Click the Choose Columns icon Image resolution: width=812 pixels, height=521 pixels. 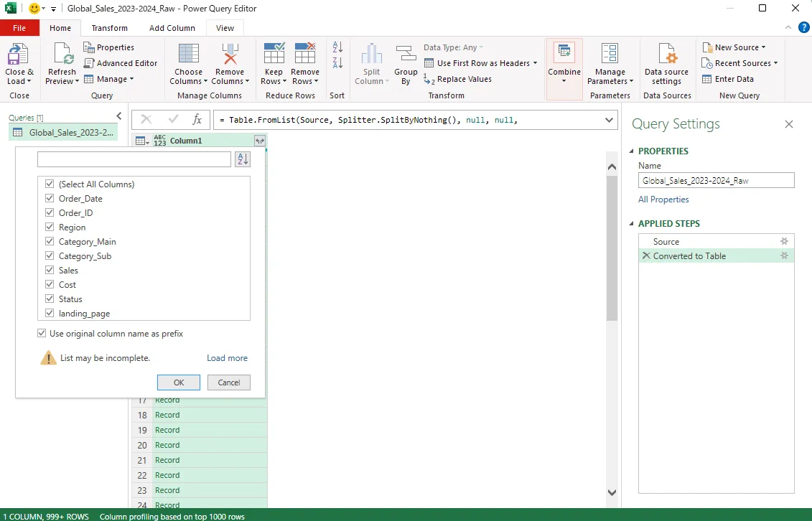click(x=189, y=55)
